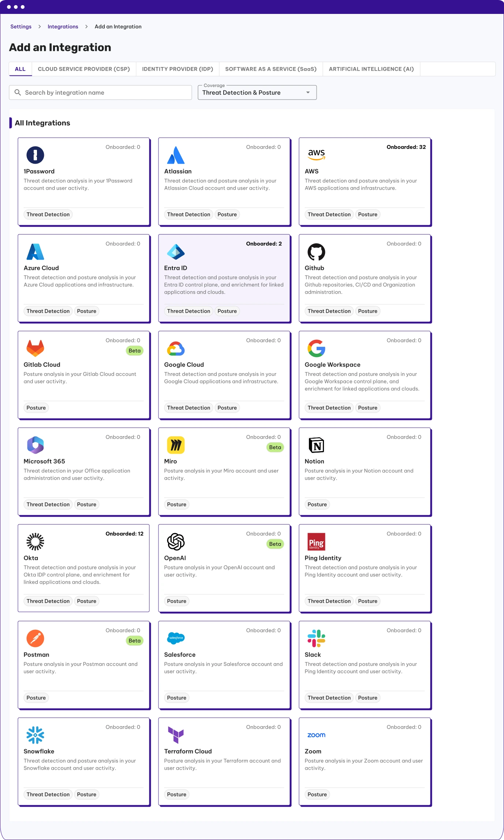Click Posture tag on Notion card
Screen dimensions: 504x840
[x=317, y=504]
